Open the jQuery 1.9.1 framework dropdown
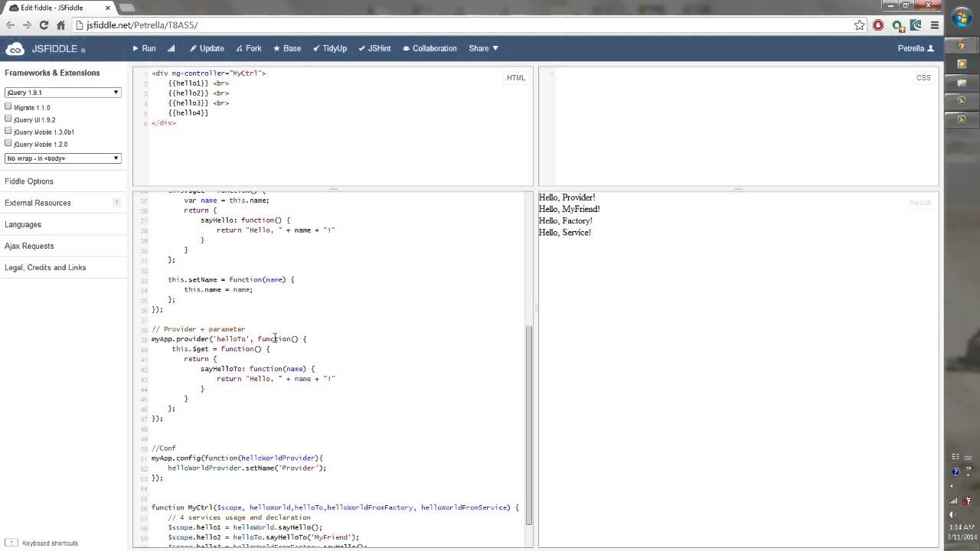The image size is (980, 551). point(63,93)
